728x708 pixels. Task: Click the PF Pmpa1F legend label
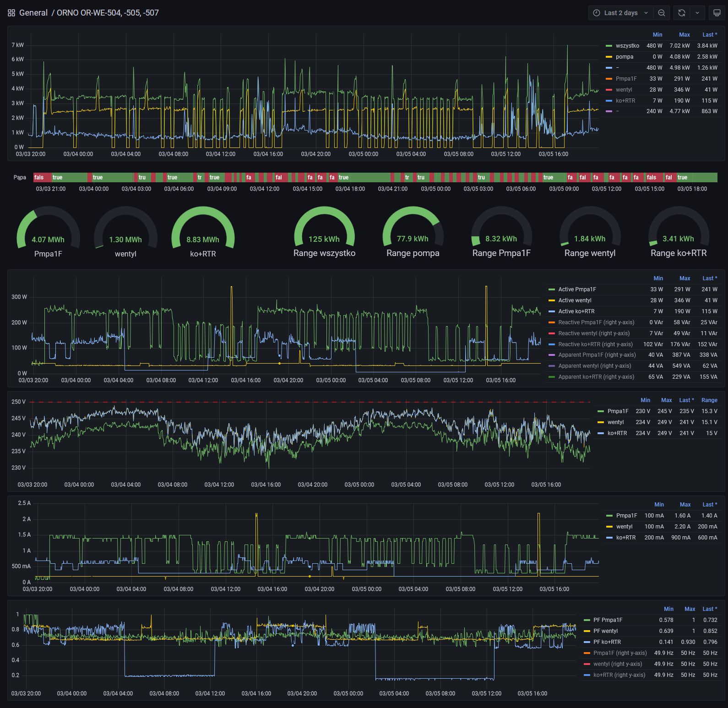[608, 620]
